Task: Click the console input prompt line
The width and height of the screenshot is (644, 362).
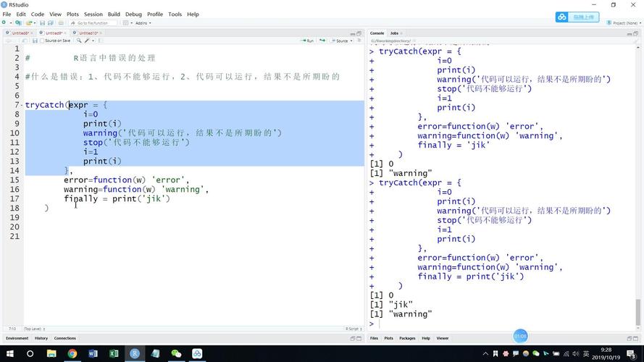Action: 501,324
